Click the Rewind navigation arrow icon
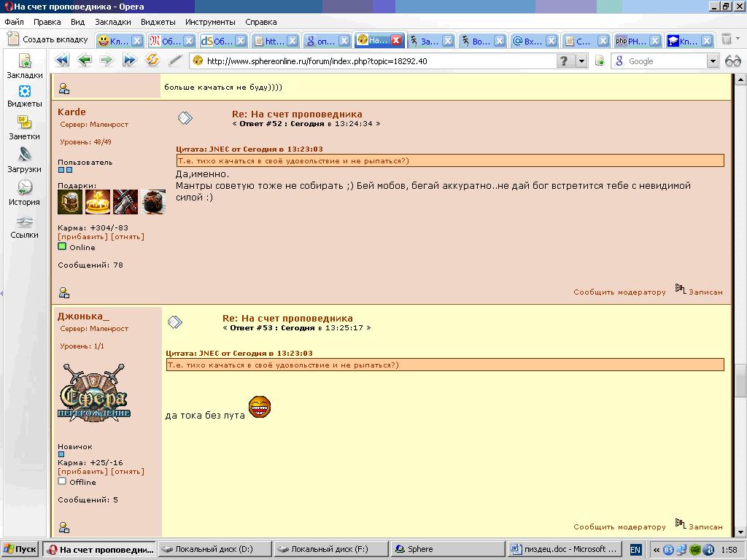The width and height of the screenshot is (747, 560). point(62,61)
